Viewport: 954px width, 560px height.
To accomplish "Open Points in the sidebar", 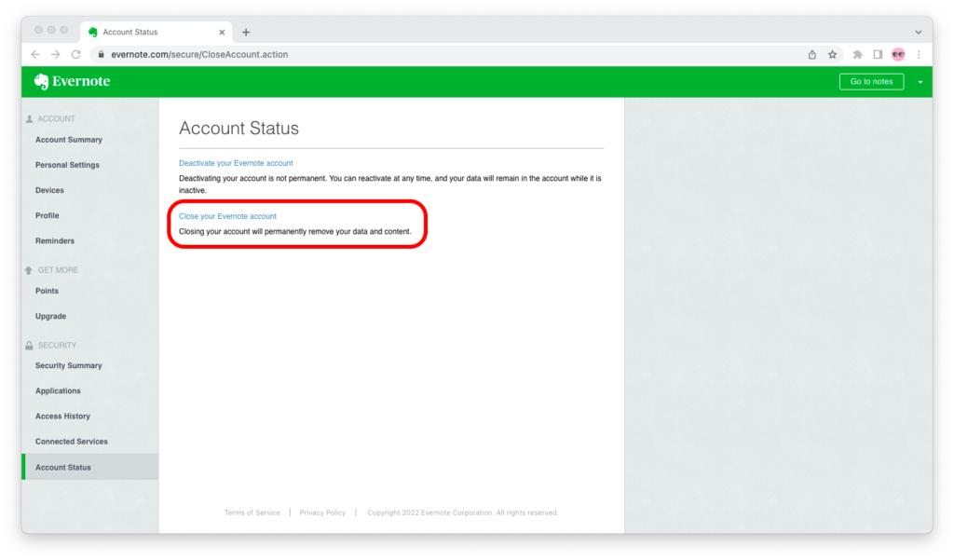I will pos(47,291).
